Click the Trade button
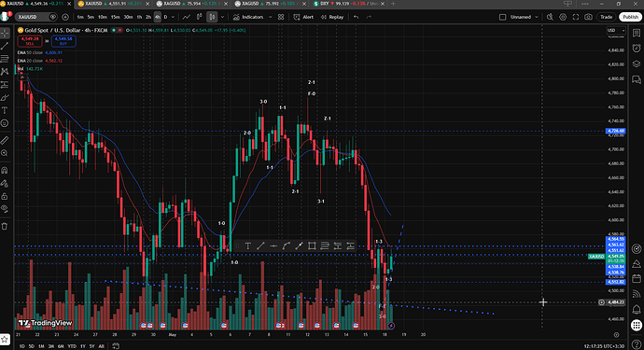Image resolution: width=644 pixels, height=350 pixels. click(607, 17)
